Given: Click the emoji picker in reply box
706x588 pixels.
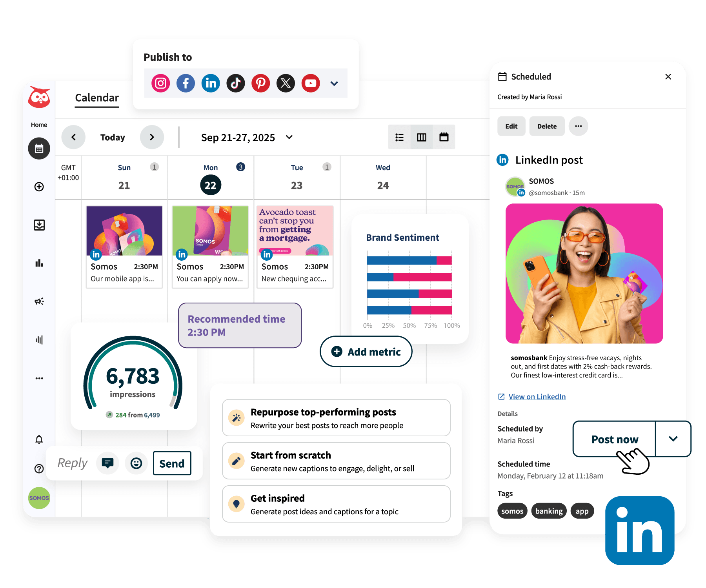Looking at the screenshot, I should tap(136, 463).
